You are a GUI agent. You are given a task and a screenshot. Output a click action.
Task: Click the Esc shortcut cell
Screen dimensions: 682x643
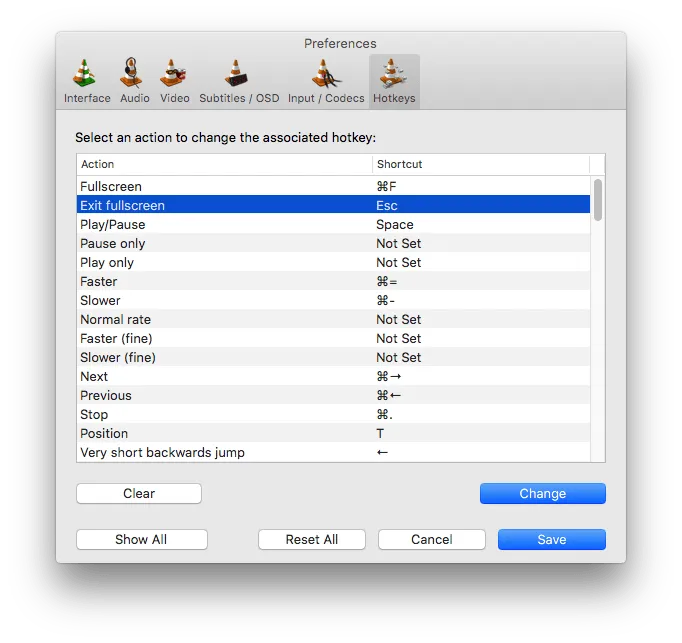point(387,205)
